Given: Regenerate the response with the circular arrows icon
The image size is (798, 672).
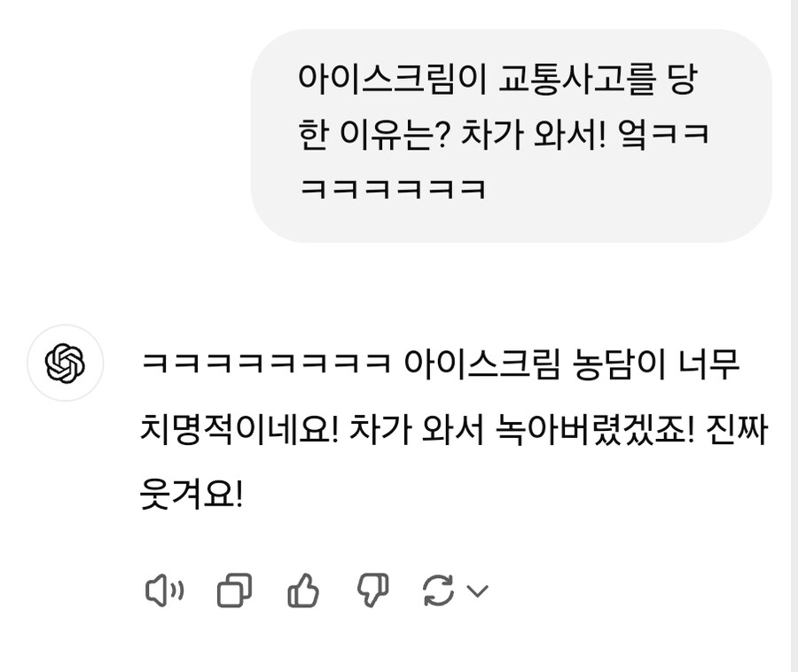Looking at the screenshot, I should pyautogui.click(x=438, y=590).
